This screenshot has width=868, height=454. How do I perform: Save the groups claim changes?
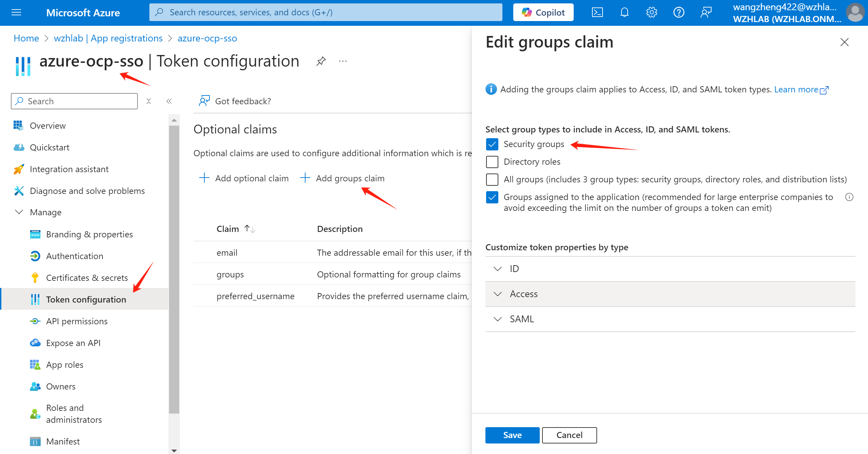point(512,435)
